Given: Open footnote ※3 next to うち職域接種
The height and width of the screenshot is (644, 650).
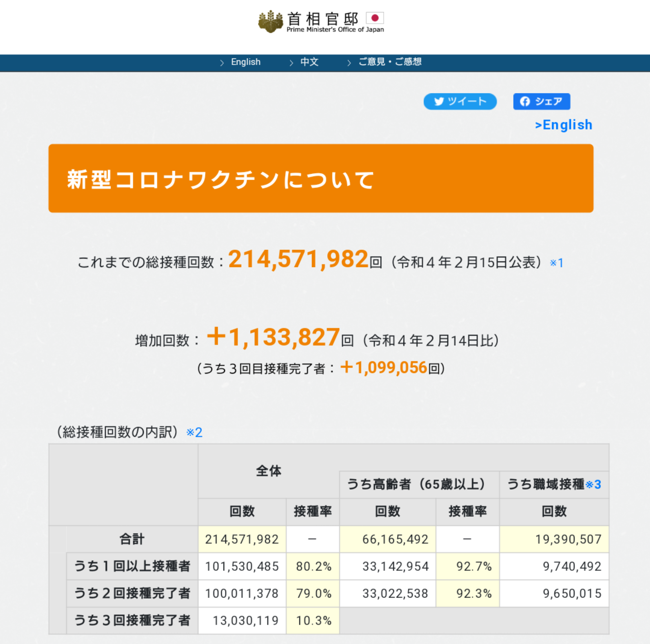Looking at the screenshot, I should 593,485.
